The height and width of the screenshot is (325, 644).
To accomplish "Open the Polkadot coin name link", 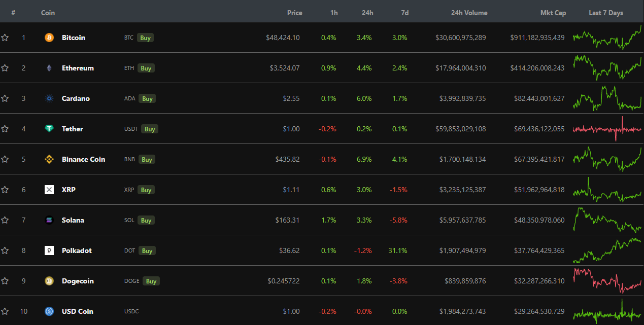I will click(x=77, y=250).
